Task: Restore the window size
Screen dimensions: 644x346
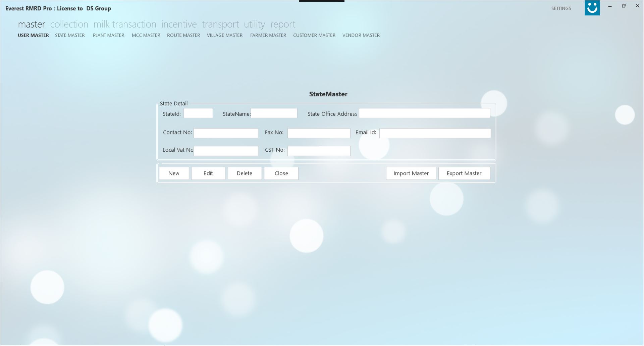Action: [624, 6]
